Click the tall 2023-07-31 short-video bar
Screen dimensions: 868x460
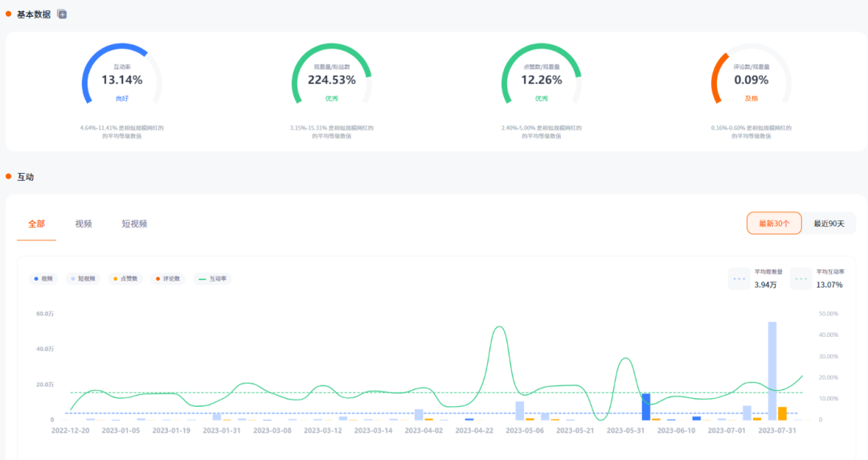pyautogui.click(x=772, y=371)
